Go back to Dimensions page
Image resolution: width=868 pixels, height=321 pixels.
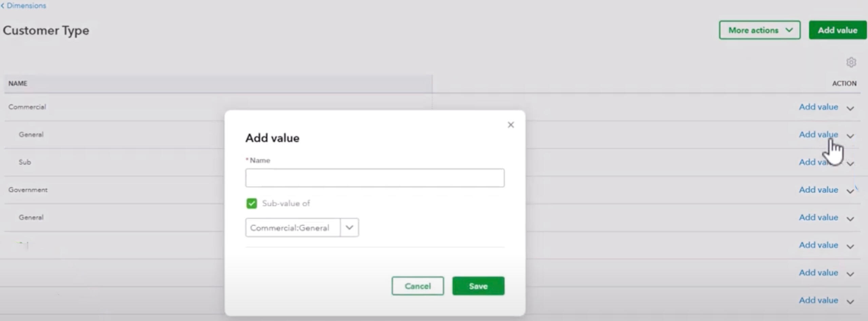(24, 5)
